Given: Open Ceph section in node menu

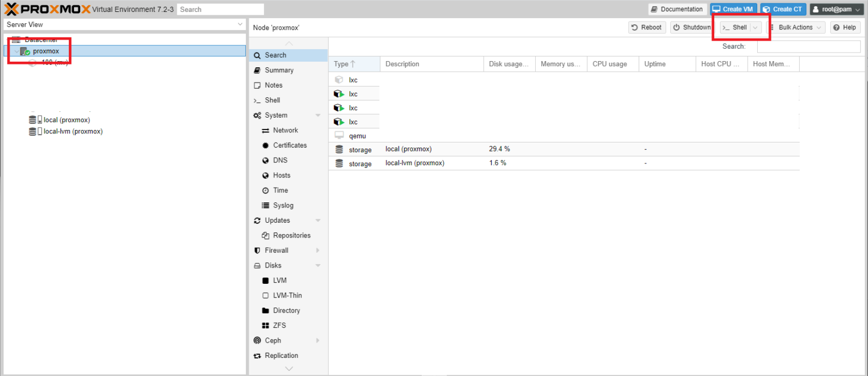Looking at the screenshot, I should click(273, 340).
